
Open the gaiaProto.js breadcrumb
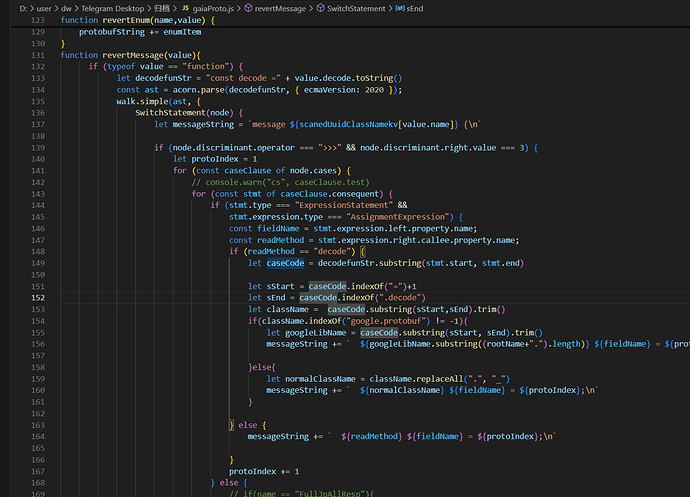click(x=213, y=8)
